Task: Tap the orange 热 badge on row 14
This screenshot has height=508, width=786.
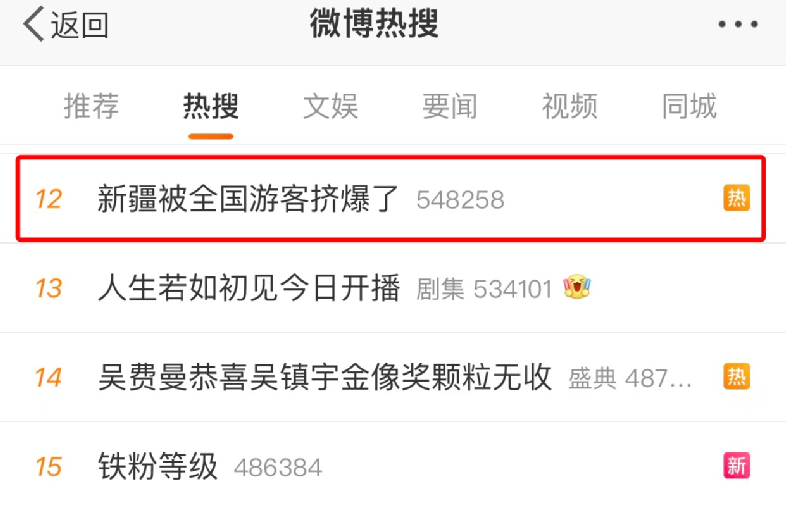Action: 736,376
